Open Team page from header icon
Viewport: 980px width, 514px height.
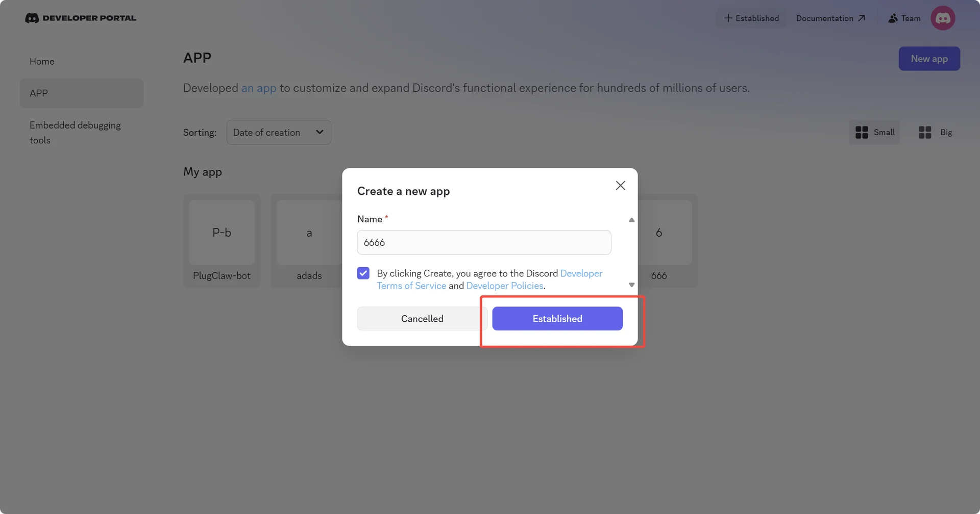point(893,18)
